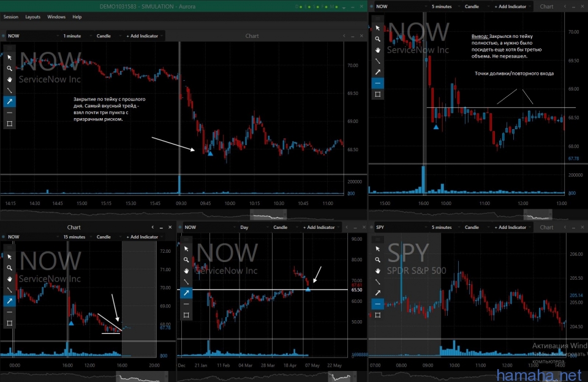Activate the hand pan tool in the NOW Day chart
Image resolution: width=588 pixels, height=382 pixels.
pyautogui.click(x=186, y=271)
